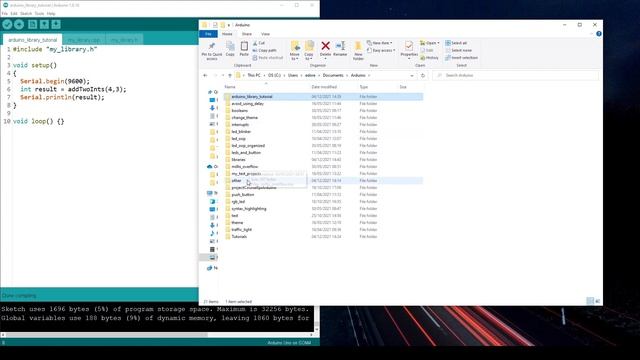Select the traffic_light folder

point(241,230)
